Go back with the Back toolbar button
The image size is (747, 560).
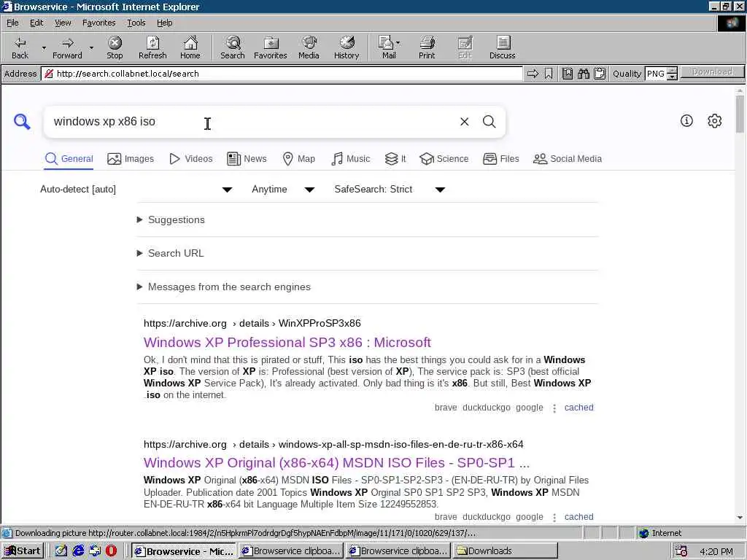tap(20, 47)
